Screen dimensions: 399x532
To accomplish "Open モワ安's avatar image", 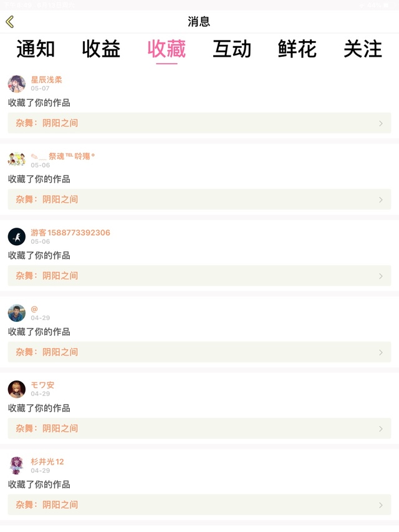I will [17, 389].
